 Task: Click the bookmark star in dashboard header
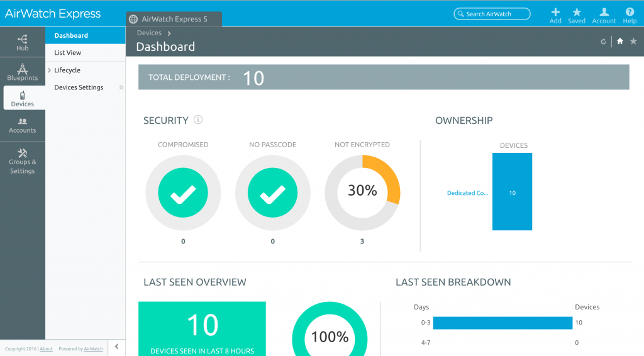633,41
